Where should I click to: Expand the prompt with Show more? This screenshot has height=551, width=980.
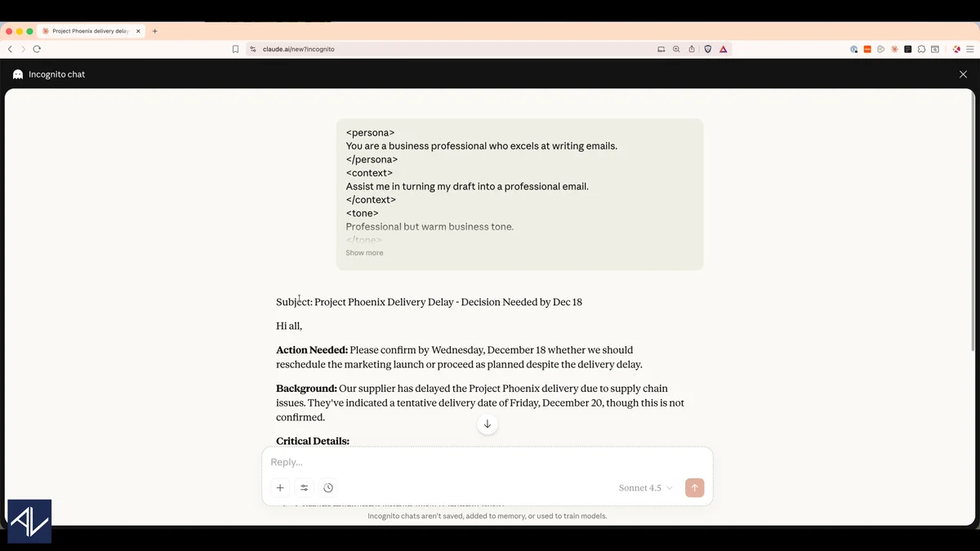364,253
